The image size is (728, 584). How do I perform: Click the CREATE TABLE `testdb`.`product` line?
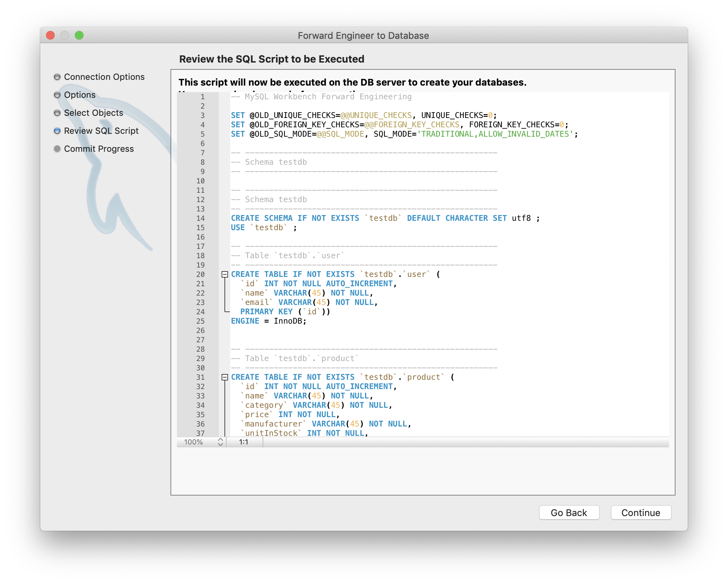click(343, 377)
